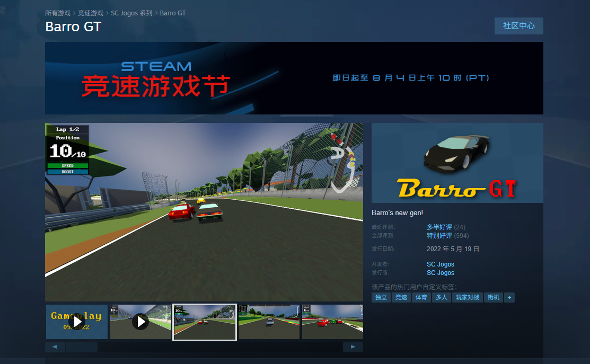Click the Barro GT page title
Viewport: 590px width, 364px height.
click(73, 26)
